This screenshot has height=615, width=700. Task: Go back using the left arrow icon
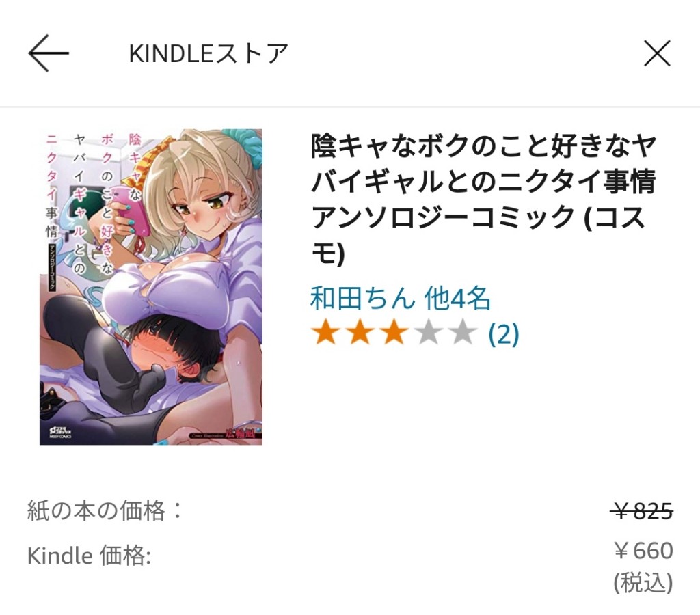(49, 53)
